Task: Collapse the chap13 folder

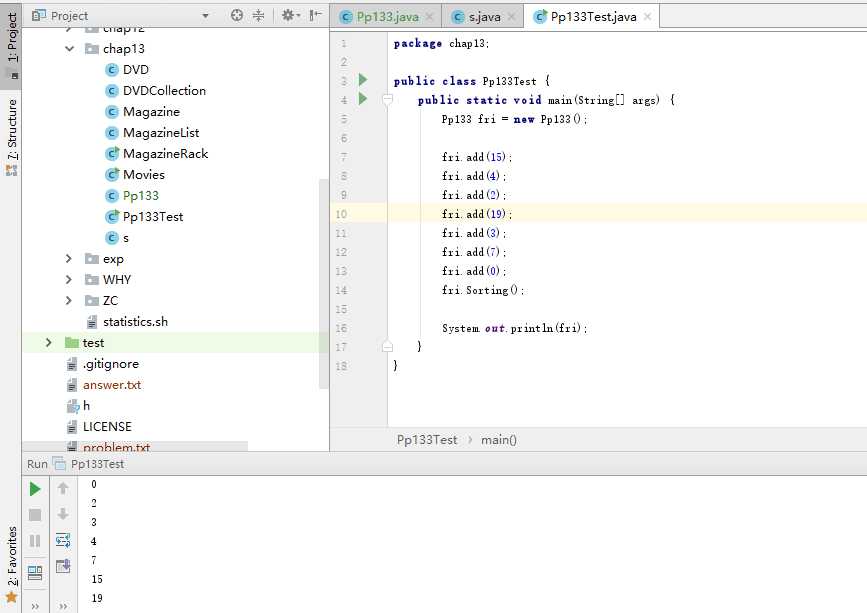Action: pyautogui.click(x=70, y=49)
